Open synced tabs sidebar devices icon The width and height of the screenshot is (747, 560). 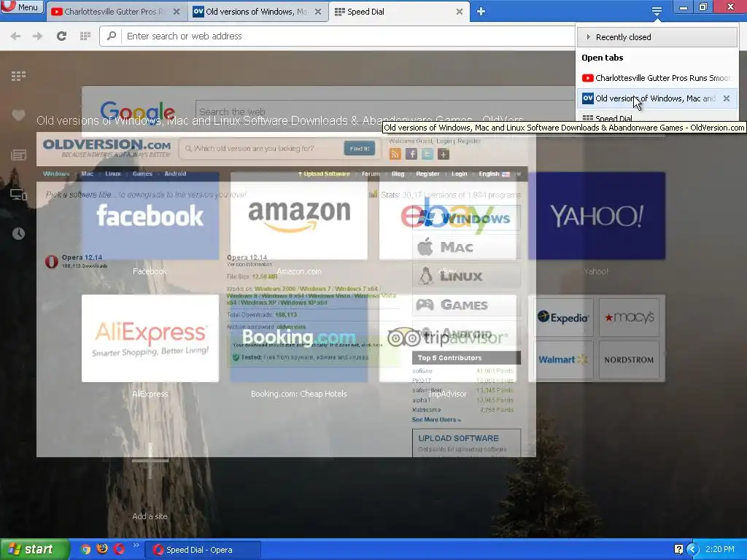(18, 194)
